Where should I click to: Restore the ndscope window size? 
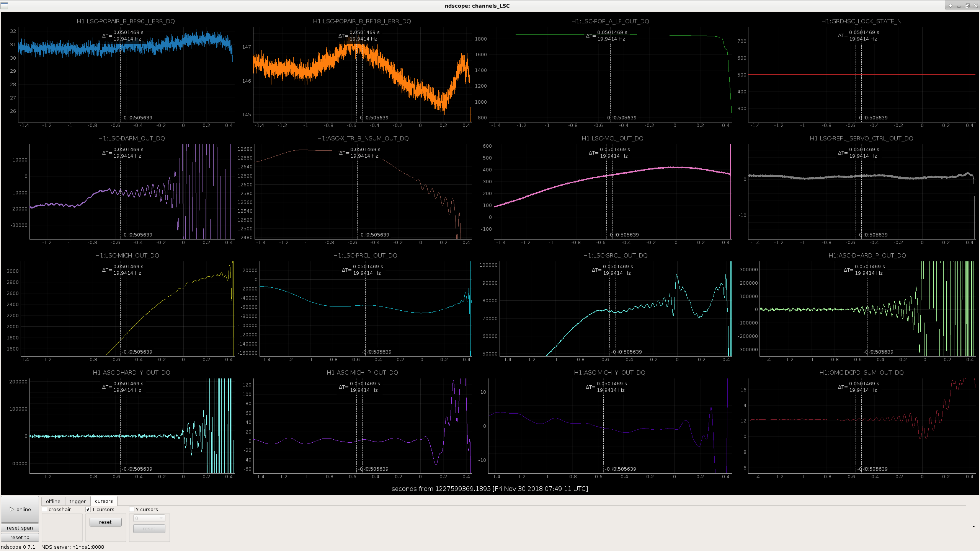(x=967, y=6)
